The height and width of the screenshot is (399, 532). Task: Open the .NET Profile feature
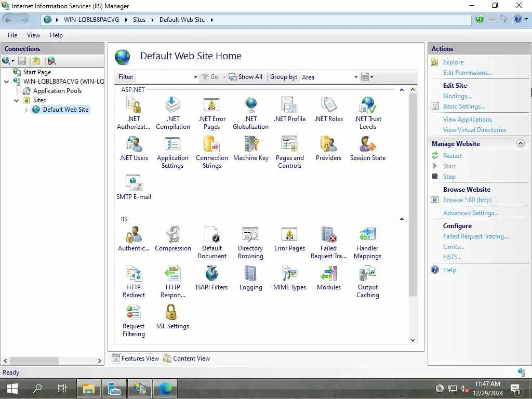pyautogui.click(x=289, y=110)
